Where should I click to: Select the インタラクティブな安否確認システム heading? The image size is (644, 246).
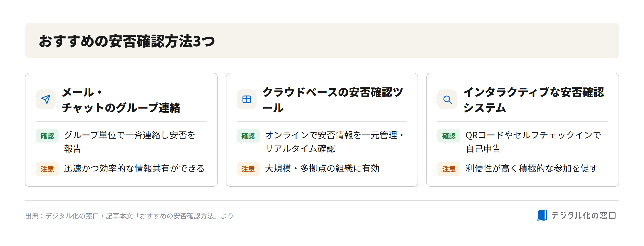coord(534,100)
